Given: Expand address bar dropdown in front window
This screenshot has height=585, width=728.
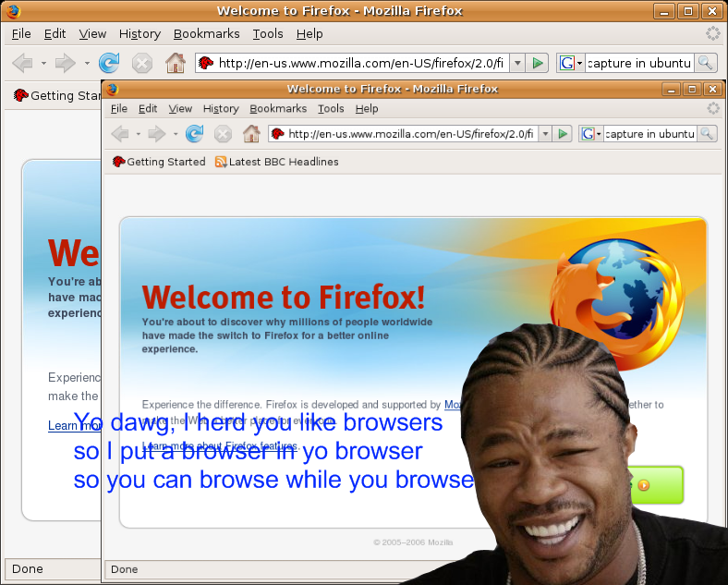Looking at the screenshot, I should coord(545,134).
